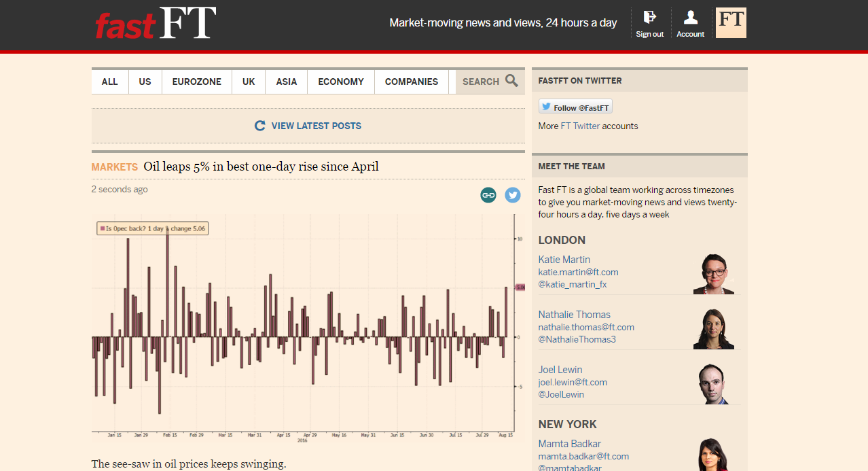The width and height of the screenshot is (868, 471).
Task: Click Joel Lewin's profile photo
Action: click(713, 384)
